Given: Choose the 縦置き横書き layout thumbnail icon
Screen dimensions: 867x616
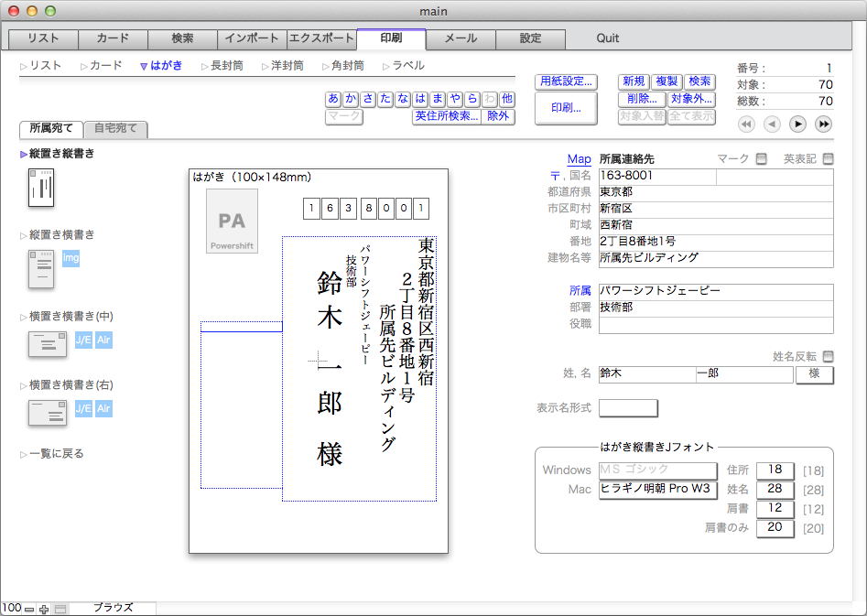Looking at the screenshot, I should tap(41, 269).
